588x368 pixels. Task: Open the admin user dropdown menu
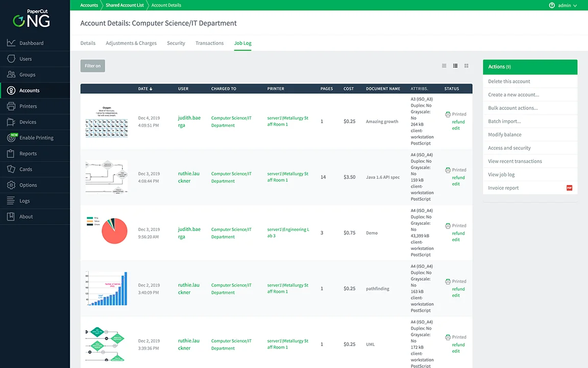[x=567, y=5]
